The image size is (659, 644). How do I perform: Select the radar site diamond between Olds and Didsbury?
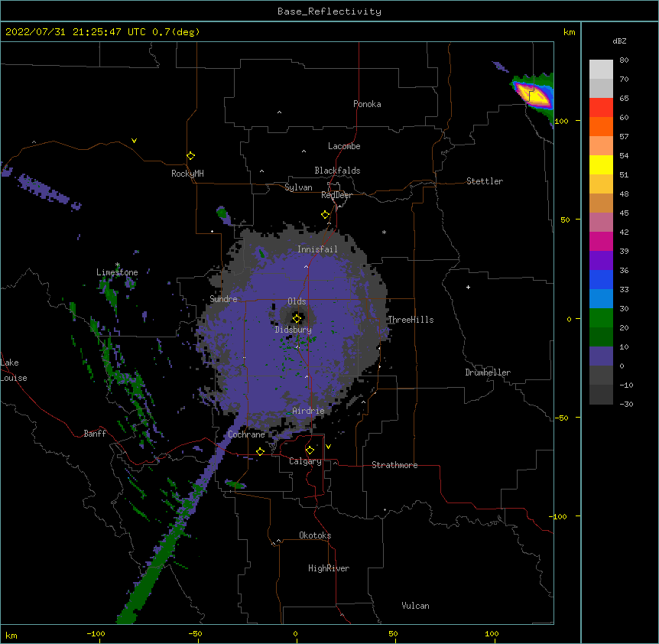pos(297,319)
